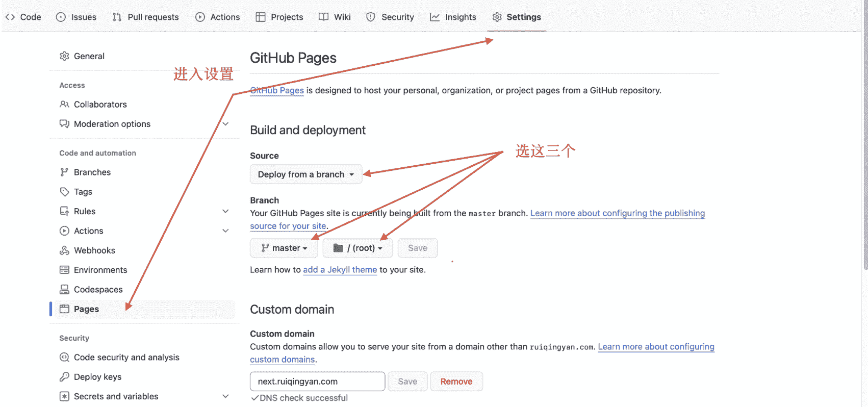Click the Webhooks icon

coord(64,250)
